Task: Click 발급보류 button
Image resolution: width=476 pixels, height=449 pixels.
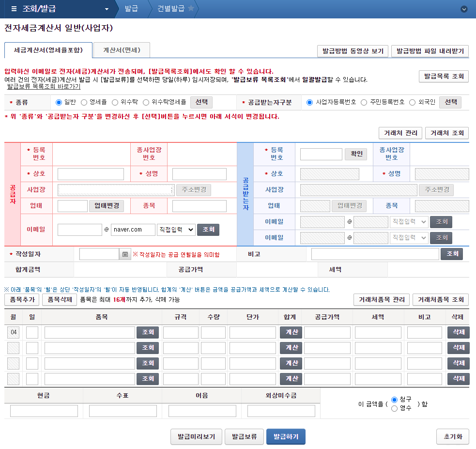Action: pyautogui.click(x=245, y=437)
